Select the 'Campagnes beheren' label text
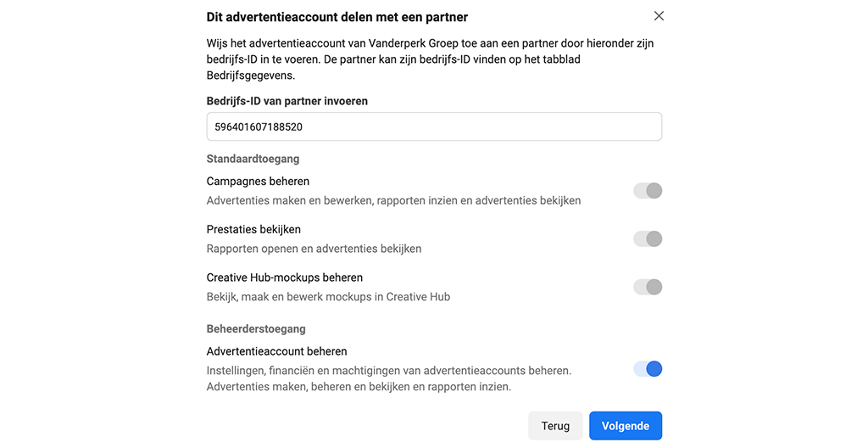The height and width of the screenshot is (448, 868). [258, 182]
